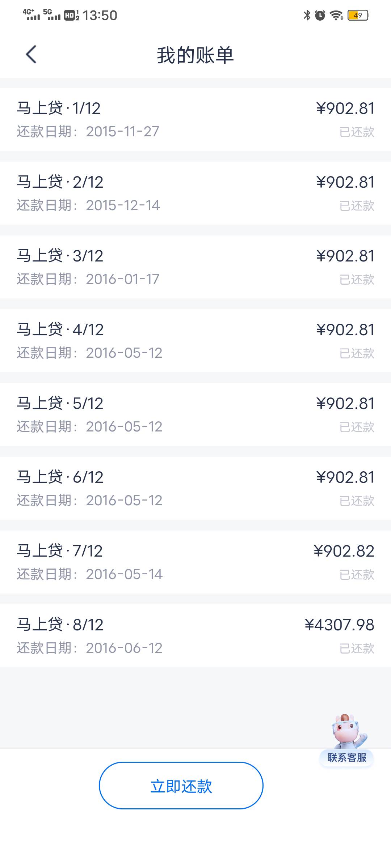View the 马上贷 4/12 bill details
Image resolution: width=391 pixels, height=868 pixels.
pyautogui.click(x=195, y=341)
